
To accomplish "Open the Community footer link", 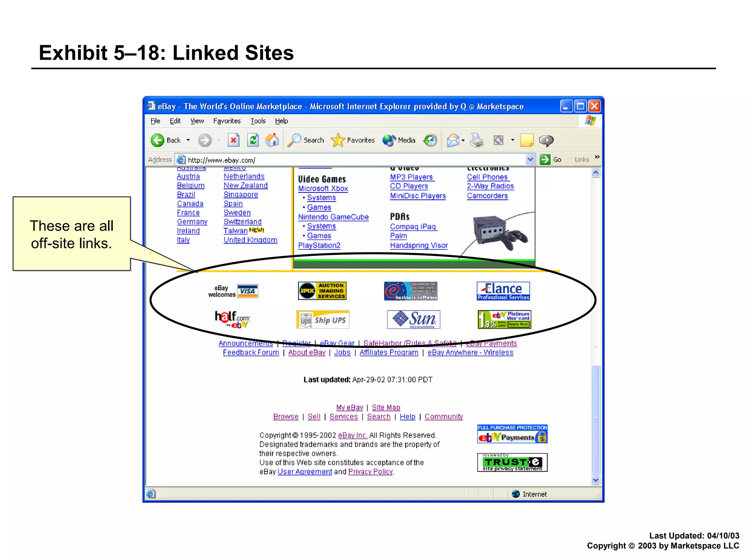I will click(x=444, y=417).
